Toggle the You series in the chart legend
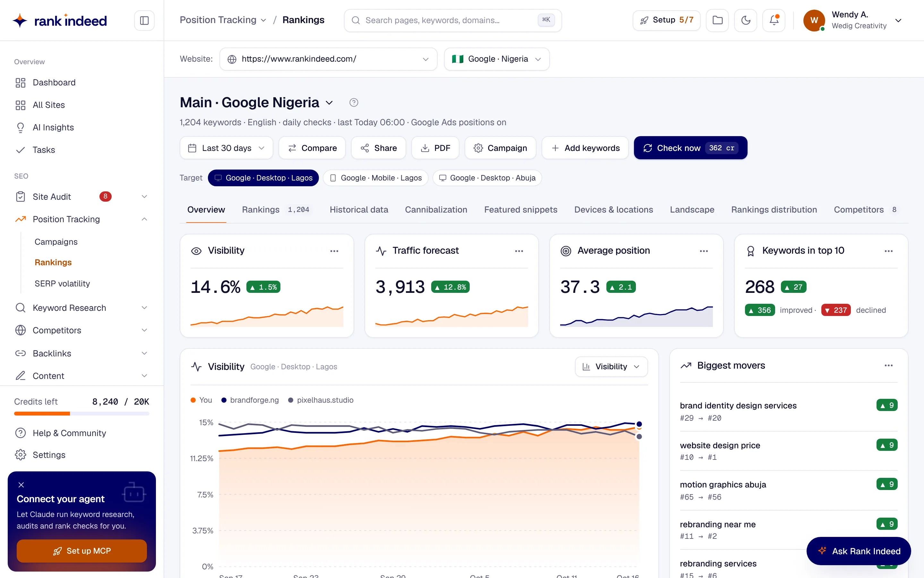This screenshot has height=578, width=924. (201, 400)
